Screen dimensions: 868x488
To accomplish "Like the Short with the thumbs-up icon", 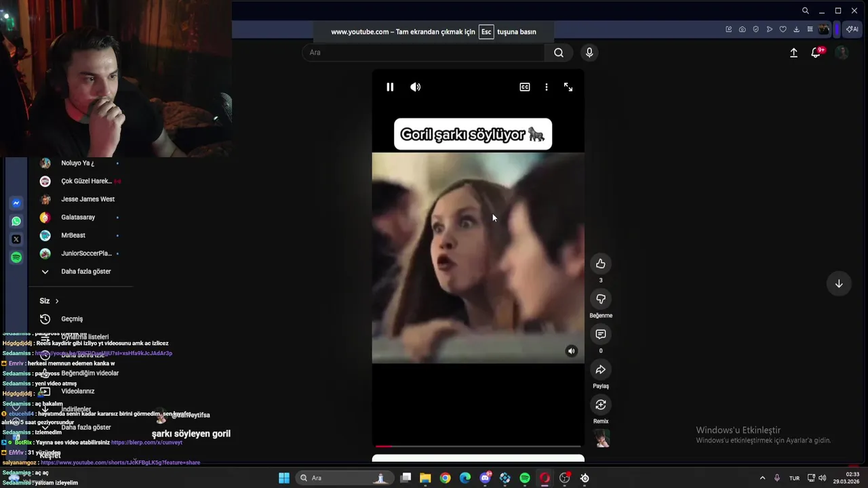I will (x=601, y=264).
